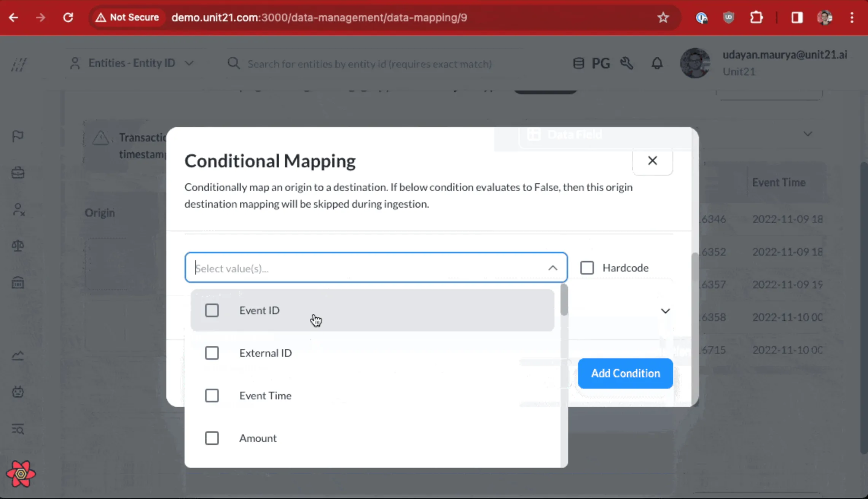The image size is (868, 499).
Task: Click the Add Condition button
Action: pyautogui.click(x=625, y=373)
